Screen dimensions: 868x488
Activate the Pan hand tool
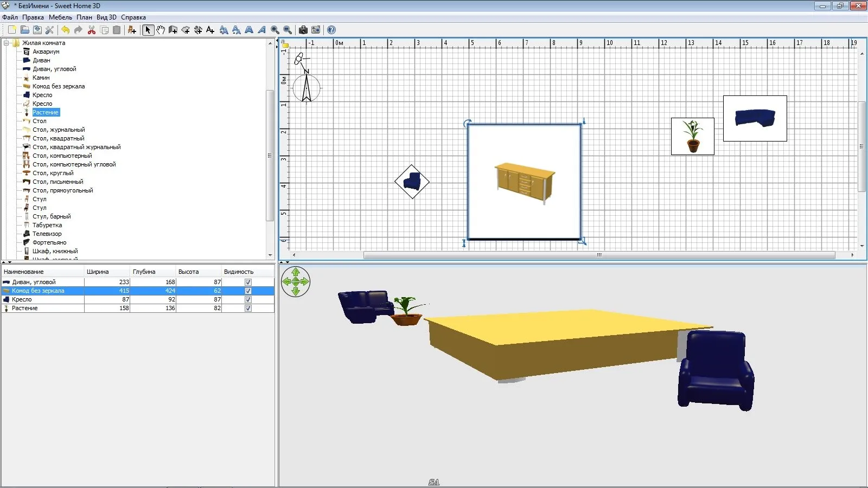[161, 30]
